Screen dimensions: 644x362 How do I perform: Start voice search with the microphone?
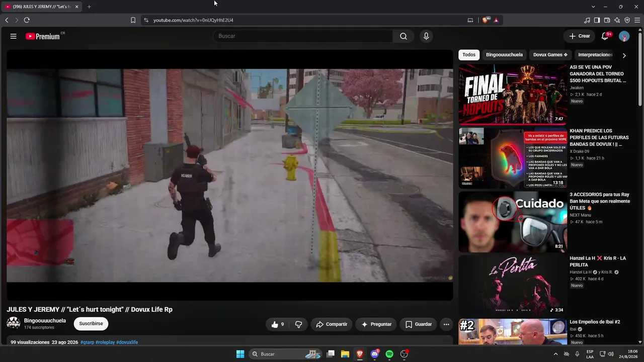(x=426, y=36)
